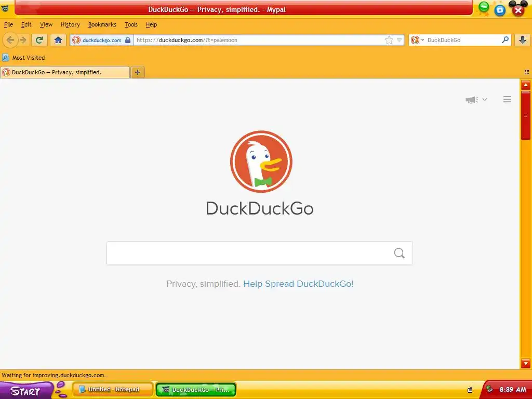Click the lock icon in address bar
Screen dimensions: 532x399
[x=128, y=40]
